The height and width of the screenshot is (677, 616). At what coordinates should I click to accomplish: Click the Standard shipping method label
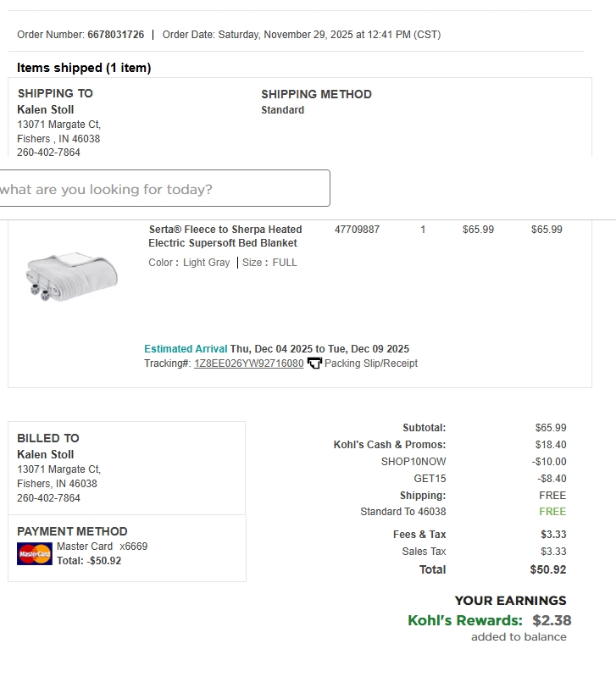[282, 110]
